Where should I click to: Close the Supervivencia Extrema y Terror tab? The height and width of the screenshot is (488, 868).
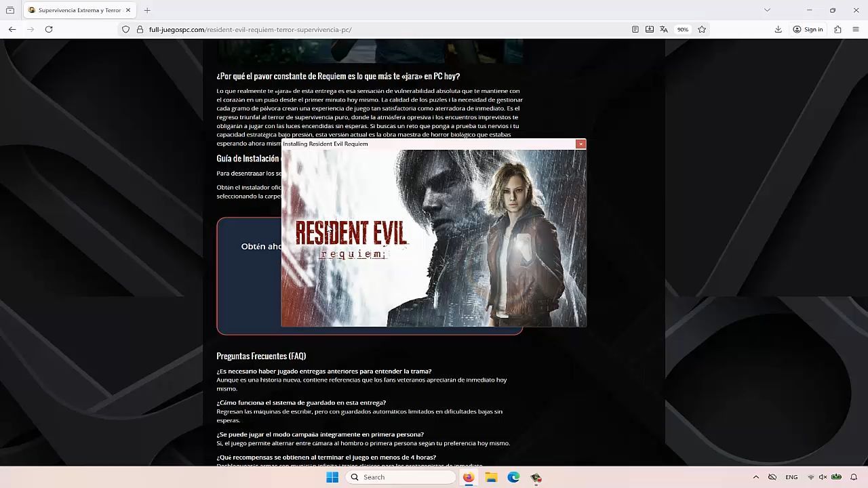click(x=127, y=10)
